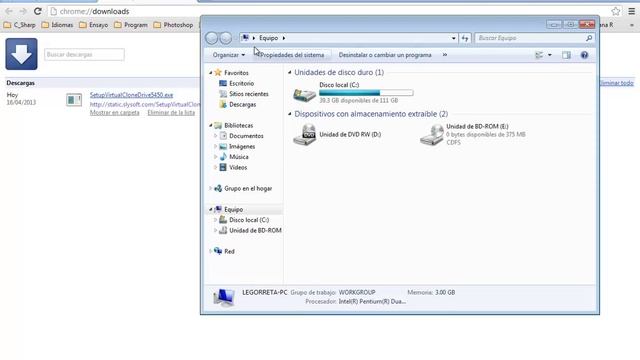This screenshot has width=640, height=360.
Task: Select Vídeos in the Bibliotecas tree
Action: 238,167
